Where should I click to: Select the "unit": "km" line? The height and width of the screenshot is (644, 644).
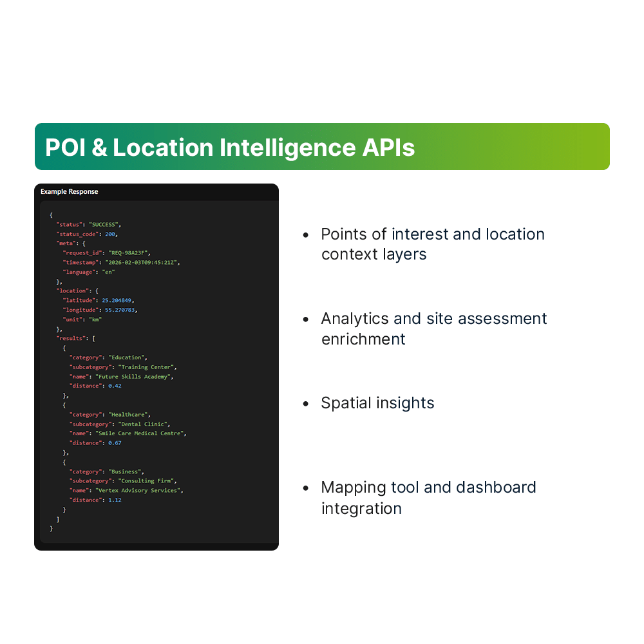click(x=82, y=319)
